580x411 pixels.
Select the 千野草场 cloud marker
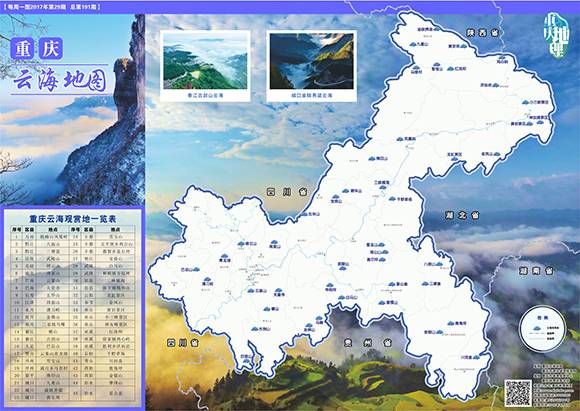(x=392, y=199)
